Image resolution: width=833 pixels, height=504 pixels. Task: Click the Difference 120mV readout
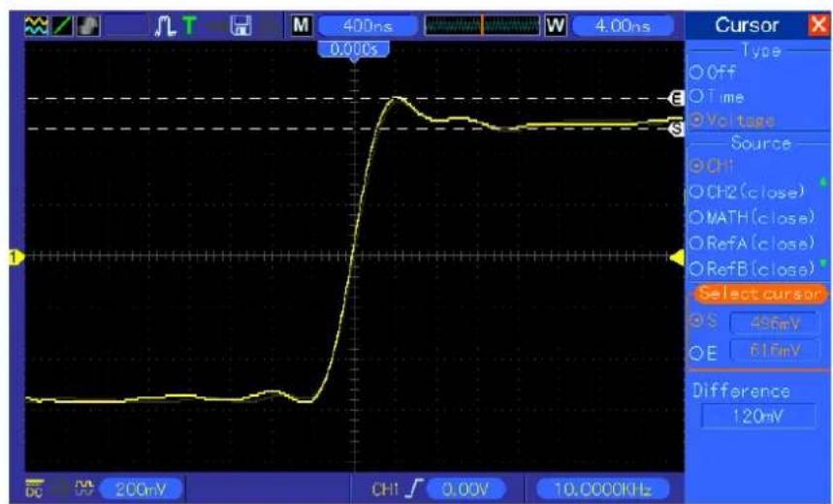(x=758, y=416)
